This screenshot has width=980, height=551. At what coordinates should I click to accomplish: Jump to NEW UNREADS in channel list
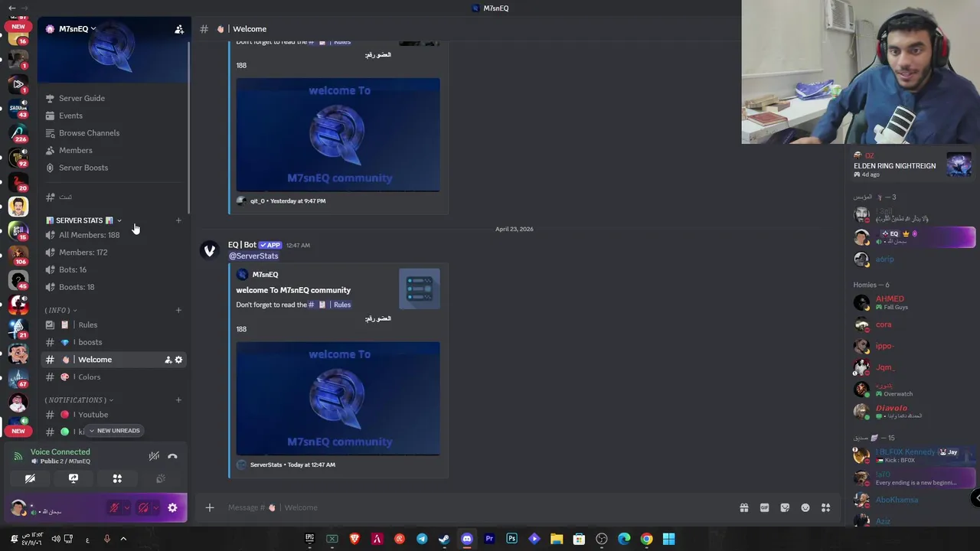pyautogui.click(x=115, y=431)
